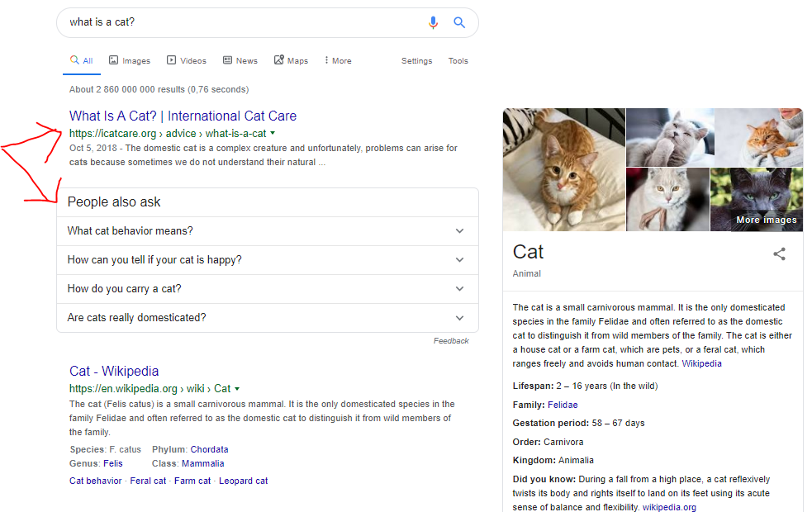
Task: Click 'Species: F. catus' text
Action: click(105, 449)
